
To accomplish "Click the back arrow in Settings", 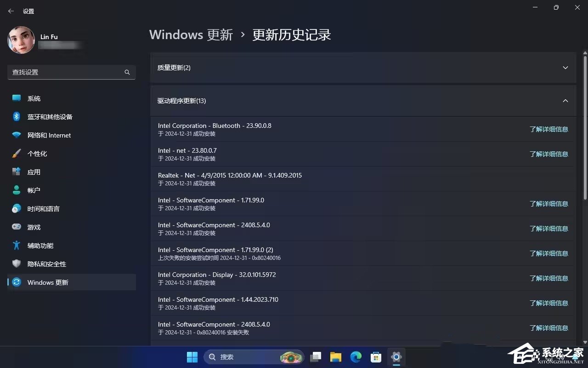I will (x=11, y=11).
